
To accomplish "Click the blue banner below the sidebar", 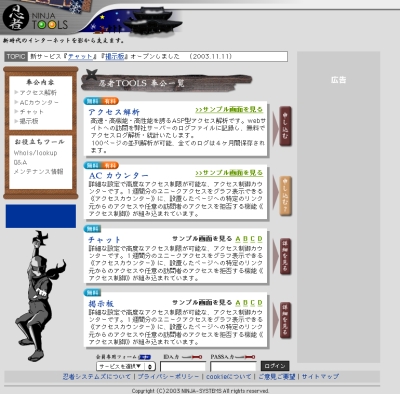I will [x=41, y=216].
